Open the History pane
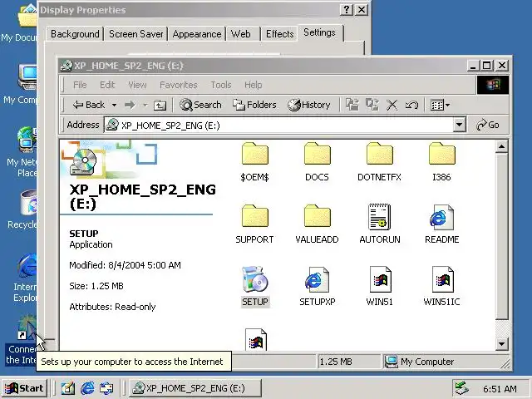Image resolution: width=532 pixels, height=399 pixels. point(308,105)
